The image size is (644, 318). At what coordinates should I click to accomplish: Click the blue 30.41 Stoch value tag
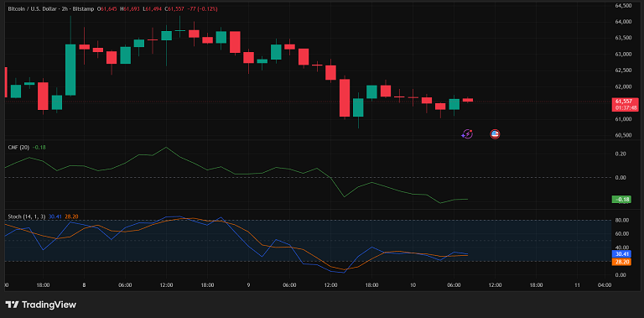pyautogui.click(x=621, y=254)
